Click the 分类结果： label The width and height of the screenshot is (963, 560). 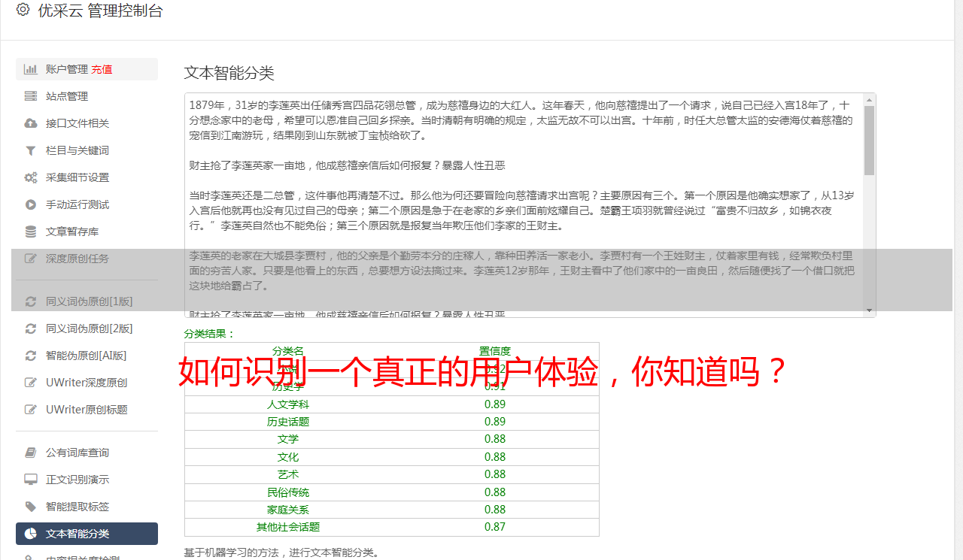(x=210, y=334)
